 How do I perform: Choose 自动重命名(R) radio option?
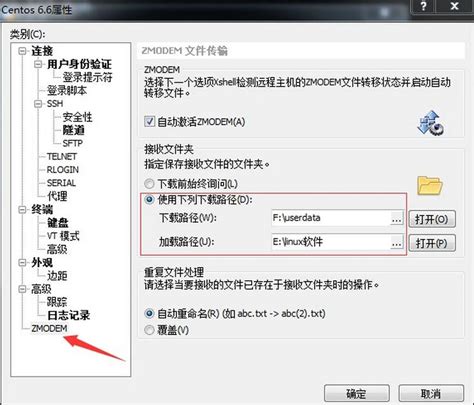[149, 313]
